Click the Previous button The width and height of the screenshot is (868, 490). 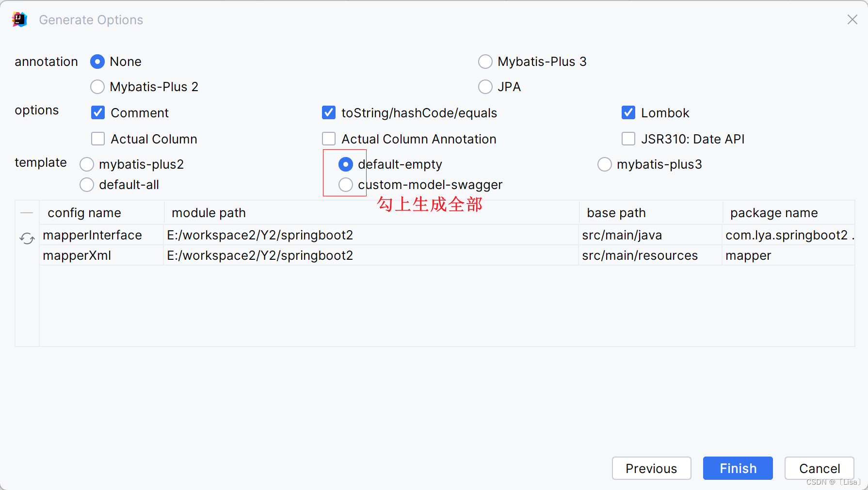651,468
